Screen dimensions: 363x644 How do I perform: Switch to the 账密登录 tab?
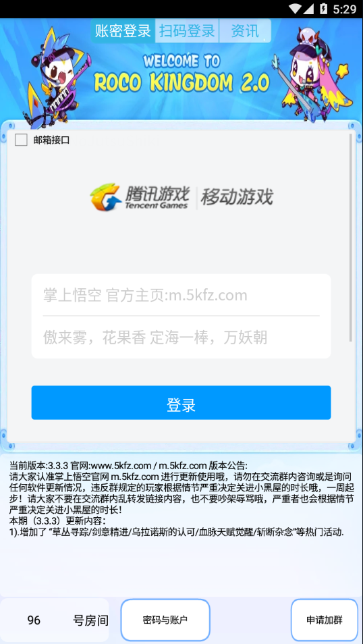[123, 31]
